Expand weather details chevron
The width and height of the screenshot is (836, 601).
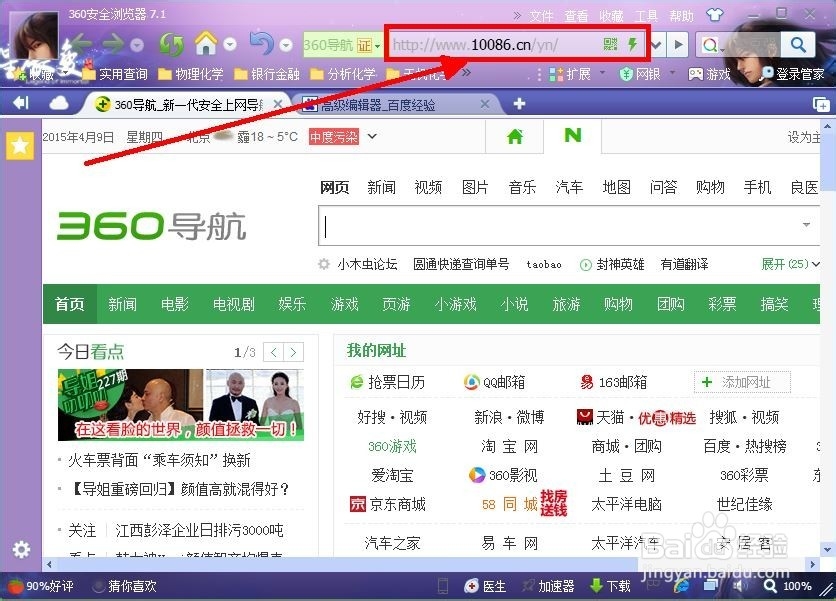(x=372, y=137)
